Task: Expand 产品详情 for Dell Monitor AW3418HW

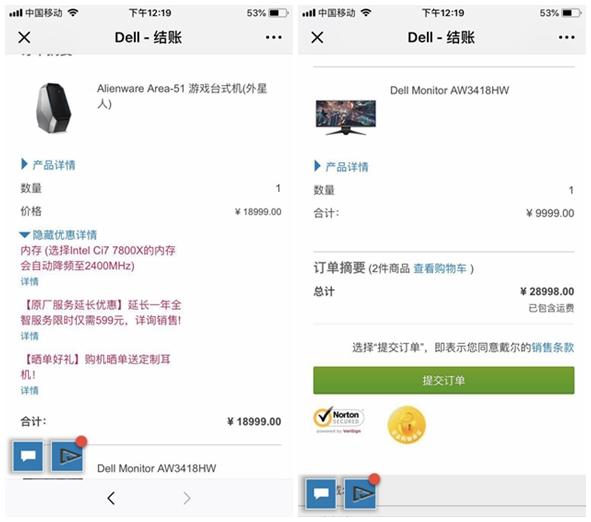Action: (341, 167)
